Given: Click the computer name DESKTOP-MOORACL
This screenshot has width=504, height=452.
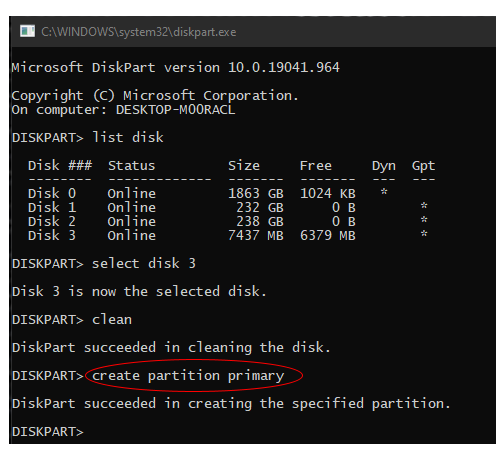Looking at the screenshot, I should (x=176, y=110).
